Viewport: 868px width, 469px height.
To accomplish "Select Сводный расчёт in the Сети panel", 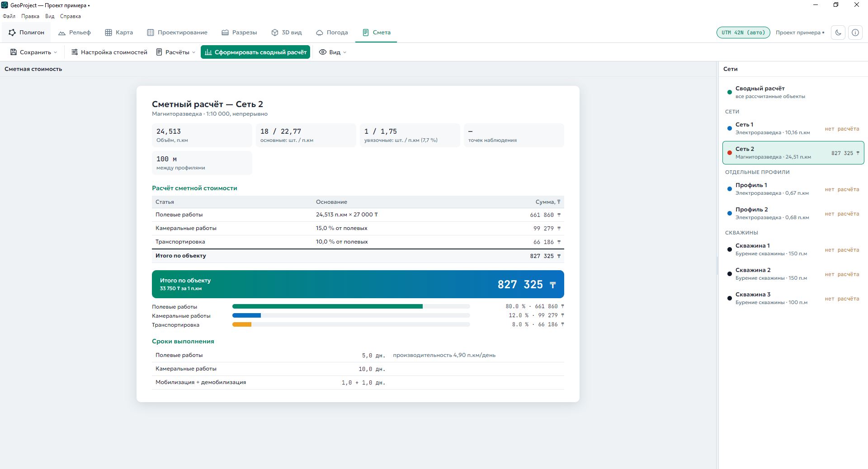I will [x=793, y=92].
